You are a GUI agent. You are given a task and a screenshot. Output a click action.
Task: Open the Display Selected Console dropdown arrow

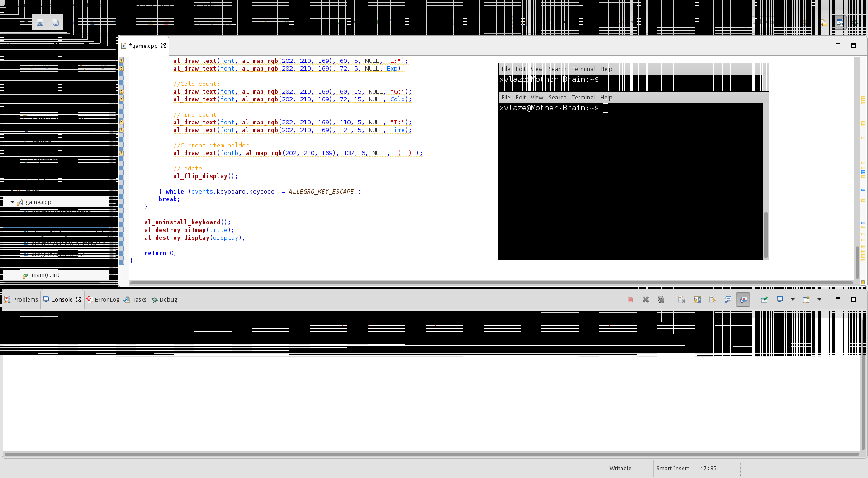point(792,299)
